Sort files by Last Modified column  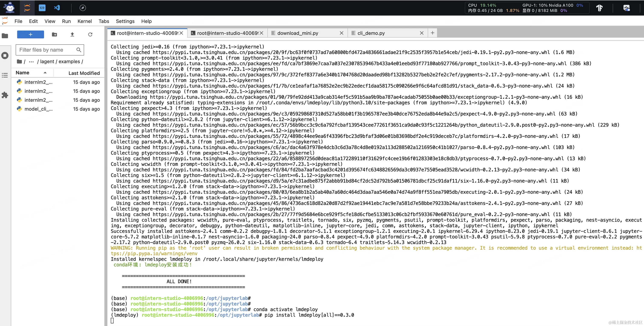(84, 73)
